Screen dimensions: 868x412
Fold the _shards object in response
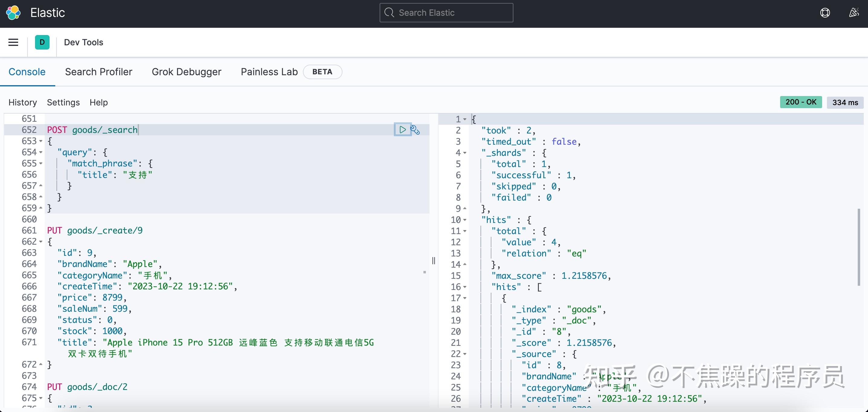(465, 153)
